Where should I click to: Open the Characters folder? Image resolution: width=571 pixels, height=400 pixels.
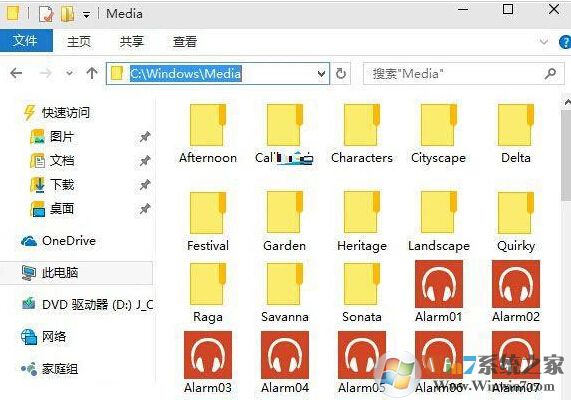pos(362,133)
